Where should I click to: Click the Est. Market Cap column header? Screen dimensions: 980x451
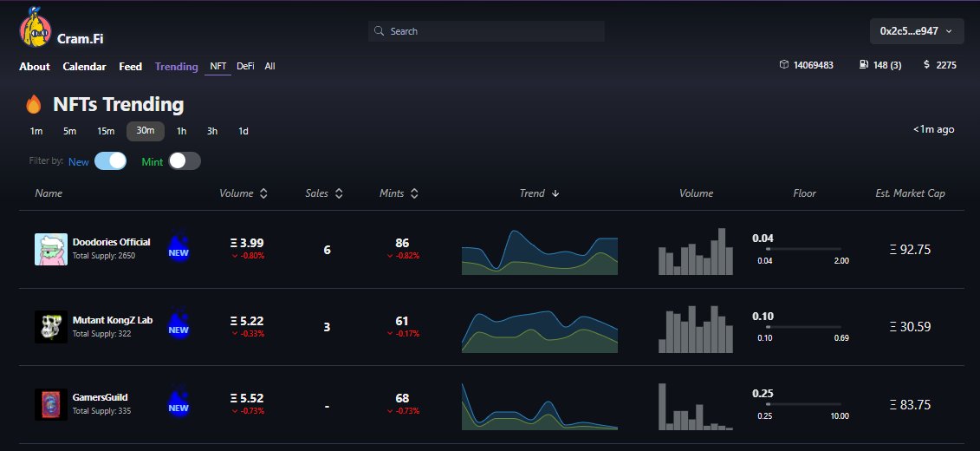pos(910,193)
